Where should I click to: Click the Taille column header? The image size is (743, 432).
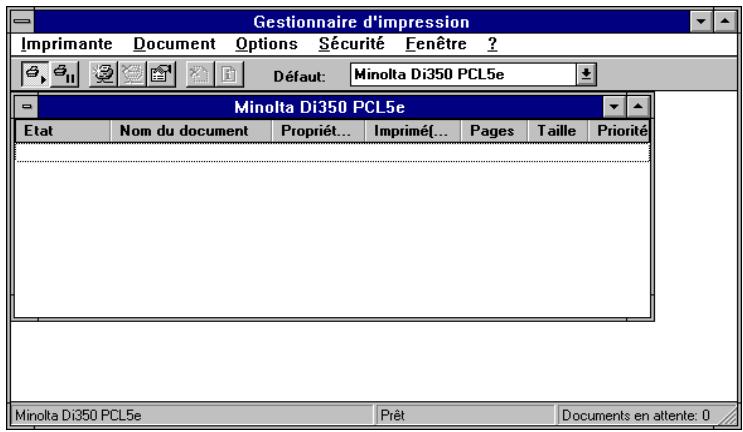pos(558,131)
